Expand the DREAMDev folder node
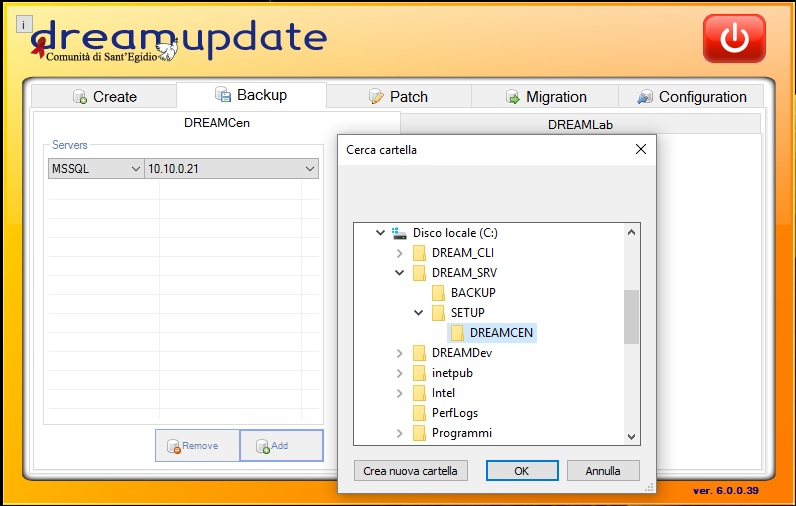Image resolution: width=796 pixels, height=506 pixels. click(x=400, y=353)
